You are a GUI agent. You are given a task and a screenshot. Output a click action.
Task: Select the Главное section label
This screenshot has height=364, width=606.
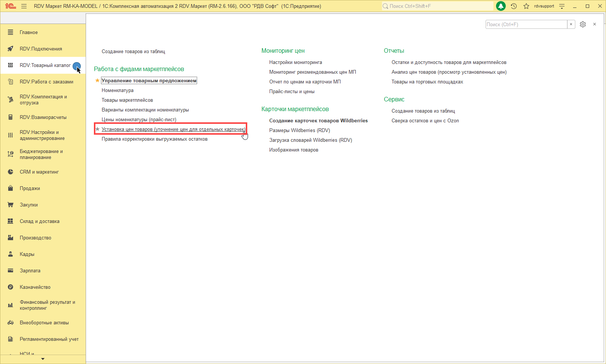pyautogui.click(x=29, y=32)
